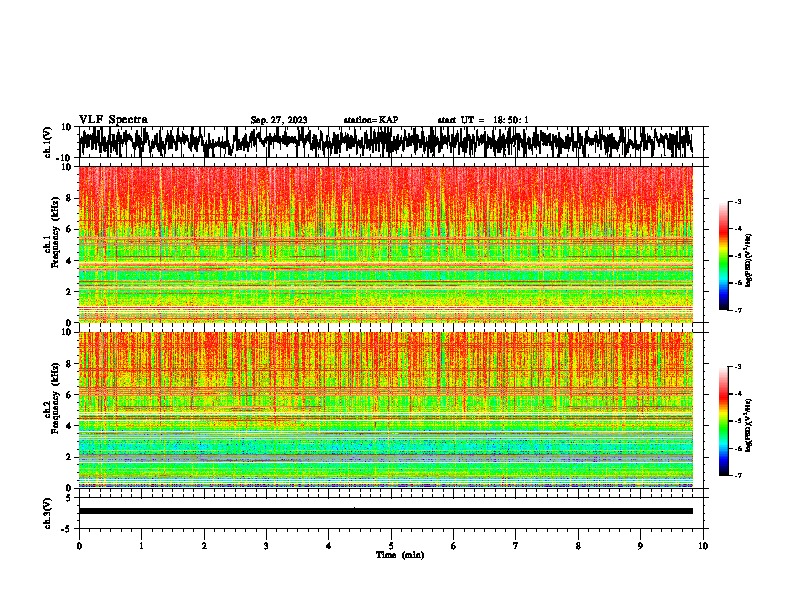Click time axis tick label '5'
Screen dimensions: 792x612
tap(391, 546)
